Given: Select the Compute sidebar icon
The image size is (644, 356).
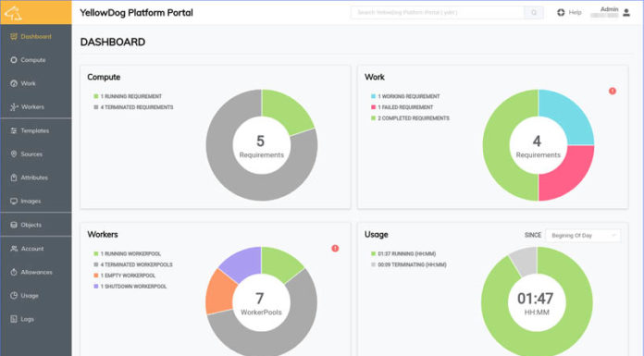Looking at the screenshot, I should [x=14, y=60].
